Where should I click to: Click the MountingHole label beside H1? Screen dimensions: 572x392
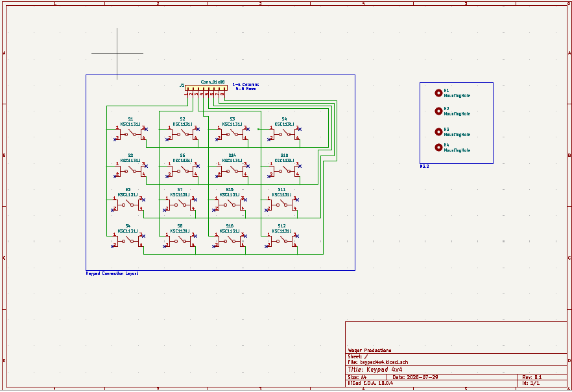(457, 96)
